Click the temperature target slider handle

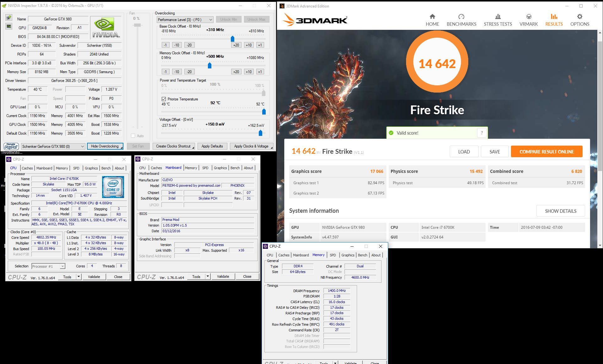tap(264, 112)
